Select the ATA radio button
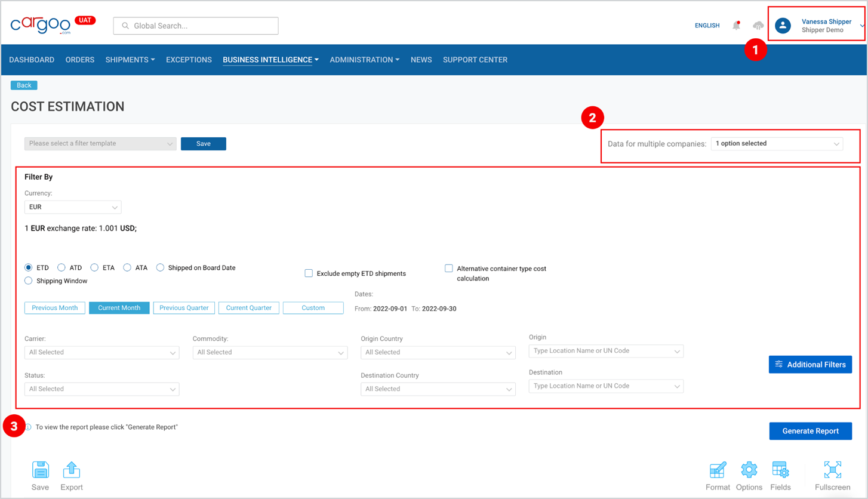The height and width of the screenshot is (499, 868). 127,268
